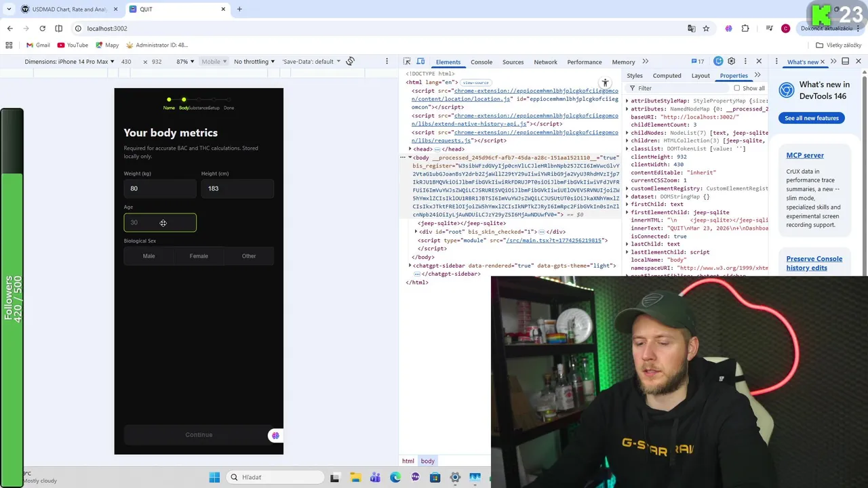Click the Age input field
This screenshot has height=488, width=868.
pos(160,222)
